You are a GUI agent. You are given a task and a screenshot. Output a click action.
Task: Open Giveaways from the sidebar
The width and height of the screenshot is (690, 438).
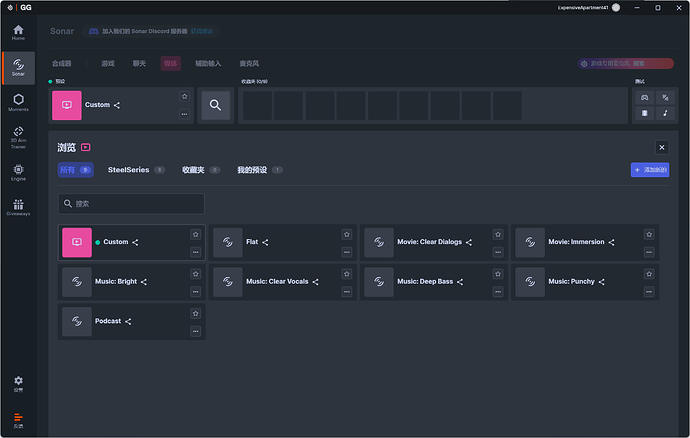[x=18, y=206]
